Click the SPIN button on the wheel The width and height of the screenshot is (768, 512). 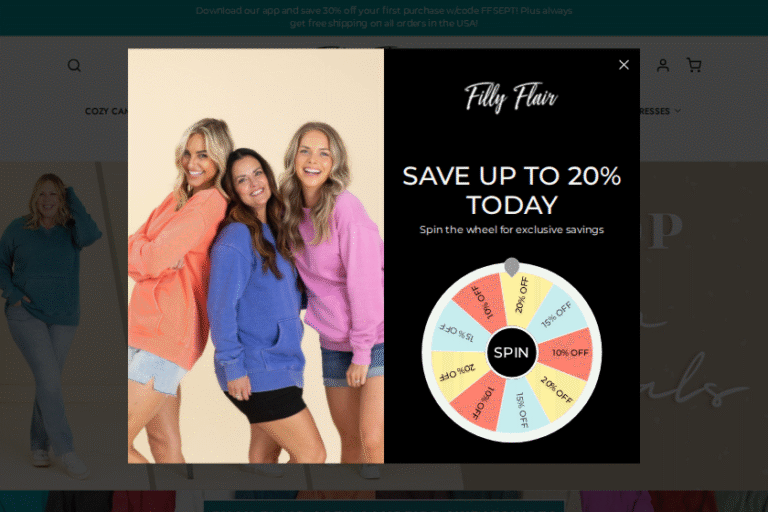(x=511, y=352)
